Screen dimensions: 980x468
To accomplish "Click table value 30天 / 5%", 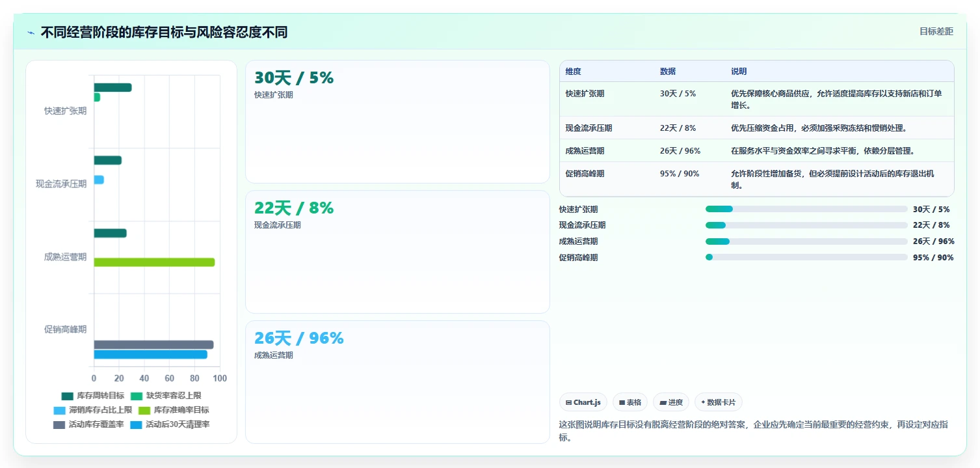I will [x=678, y=94].
